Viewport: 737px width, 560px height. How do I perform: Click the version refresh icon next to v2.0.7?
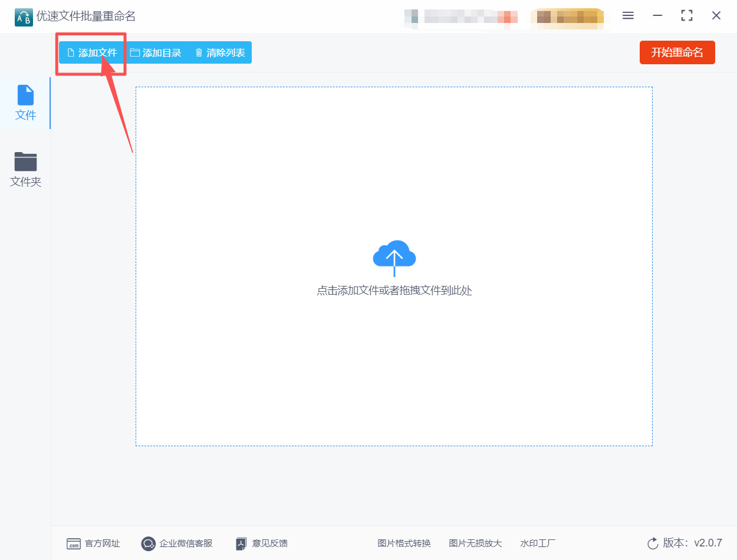coord(652,543)
